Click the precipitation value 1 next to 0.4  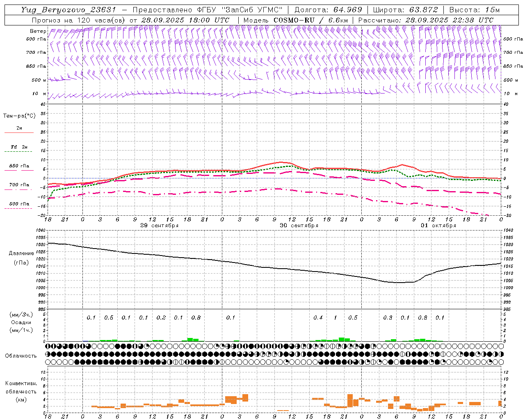coord(336,318)
